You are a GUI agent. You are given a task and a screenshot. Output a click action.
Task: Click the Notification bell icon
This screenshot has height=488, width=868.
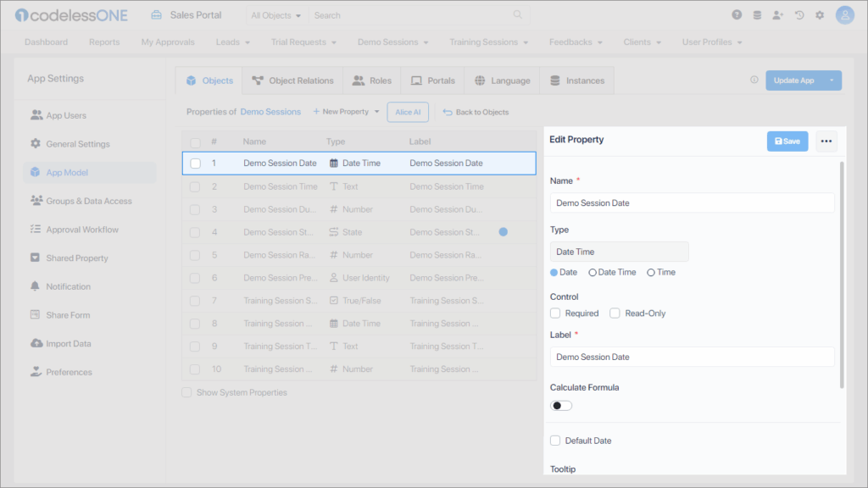[35, 286]
